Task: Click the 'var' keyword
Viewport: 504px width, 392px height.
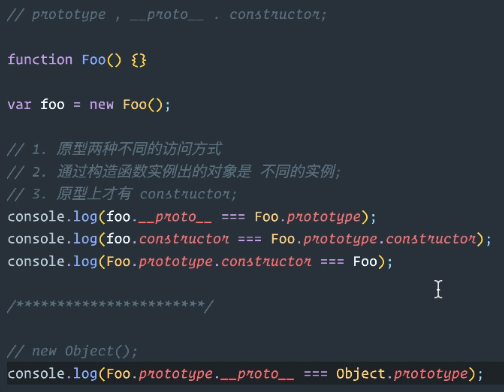Action: pos(19,105)
